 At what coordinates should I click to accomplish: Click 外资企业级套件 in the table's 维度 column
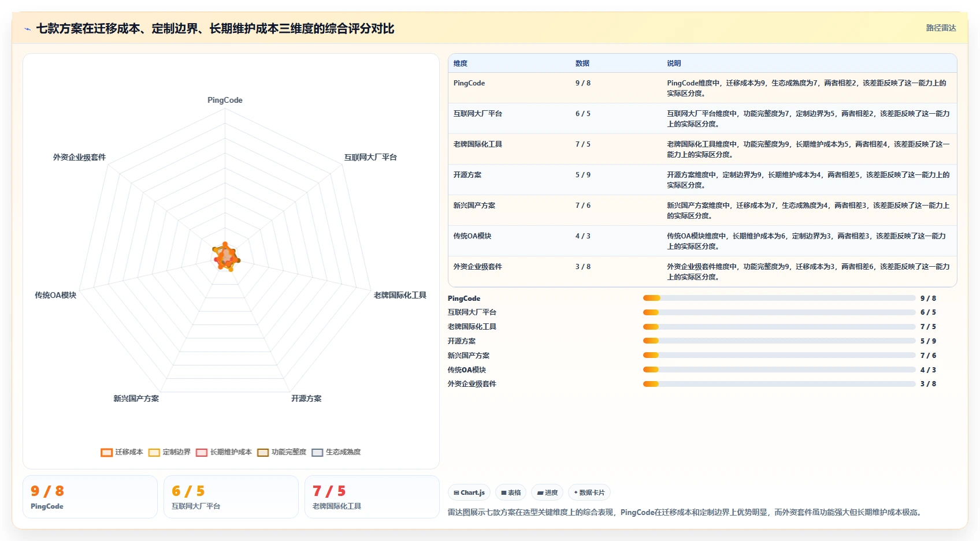coord(478,267)
